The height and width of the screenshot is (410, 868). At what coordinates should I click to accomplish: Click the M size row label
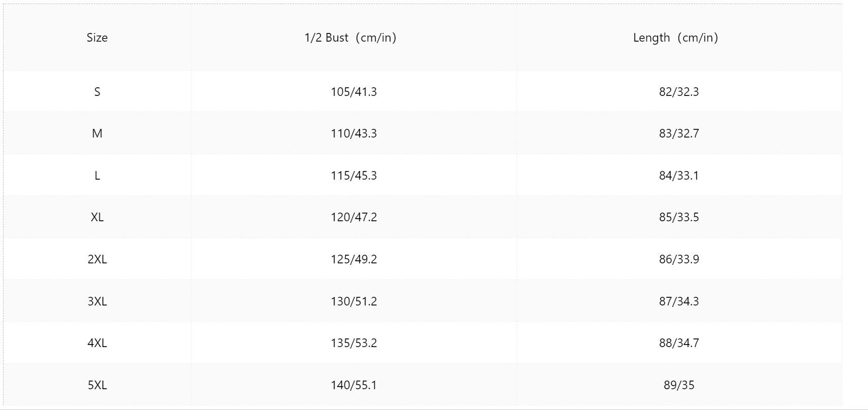click(x=97, y=133)
